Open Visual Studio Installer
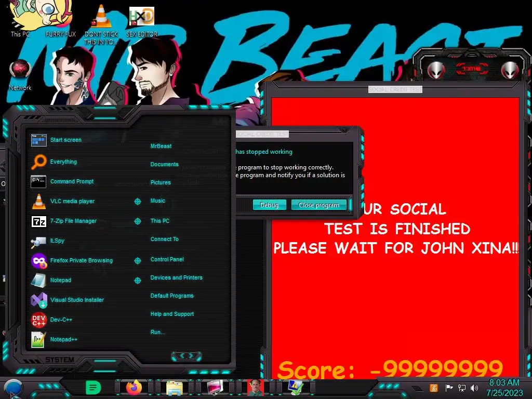The height and width of the screenshot is (399, 532). (x=67, y=300)
